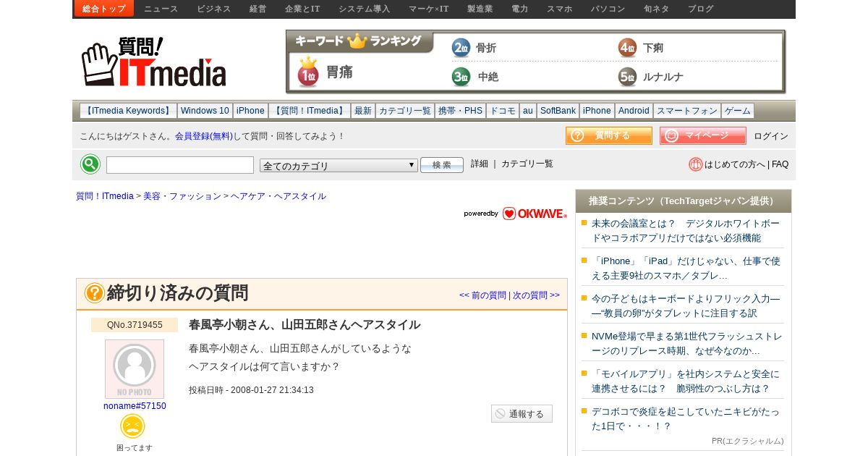Click the noname#57150 username link

[x=135, y=406]
